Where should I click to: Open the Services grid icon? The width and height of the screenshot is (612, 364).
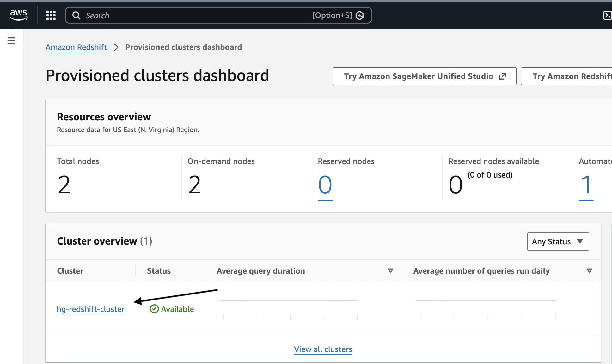coord(51,15)
